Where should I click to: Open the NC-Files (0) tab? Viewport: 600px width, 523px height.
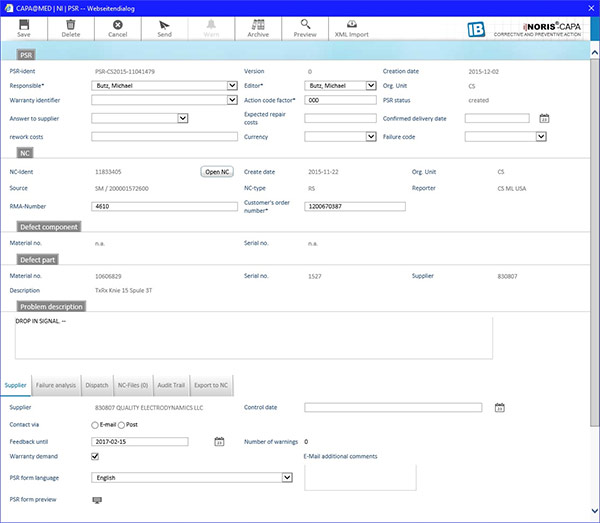click(133, 385)
